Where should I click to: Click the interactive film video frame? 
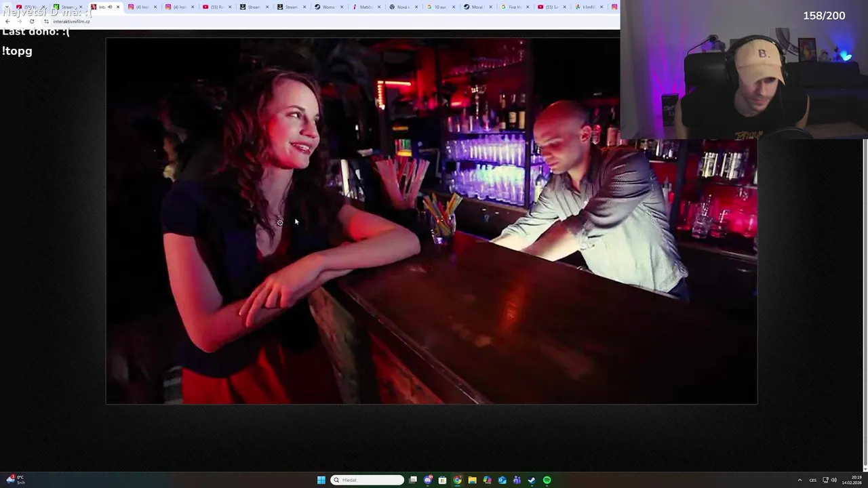click(431, 221)
